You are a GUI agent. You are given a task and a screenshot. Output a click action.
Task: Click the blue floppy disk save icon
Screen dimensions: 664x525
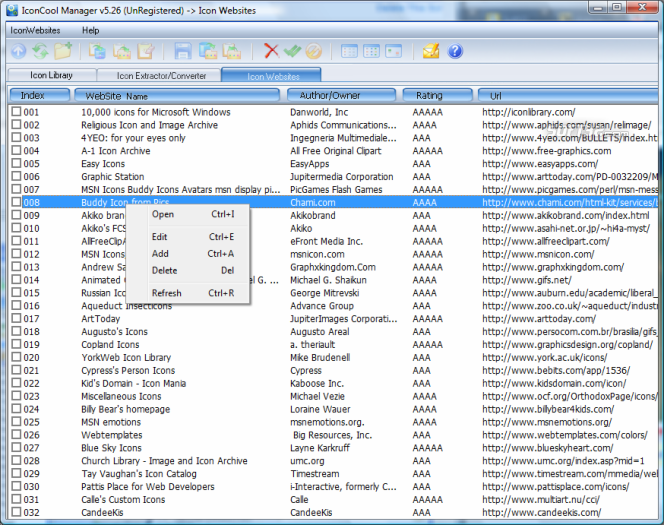point(183,51)
